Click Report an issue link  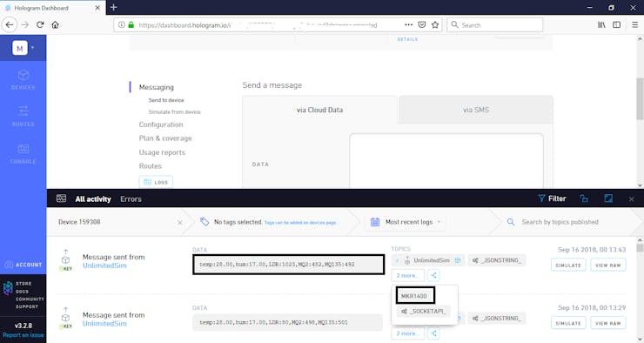pyautogui.click(x=23, y=335)
